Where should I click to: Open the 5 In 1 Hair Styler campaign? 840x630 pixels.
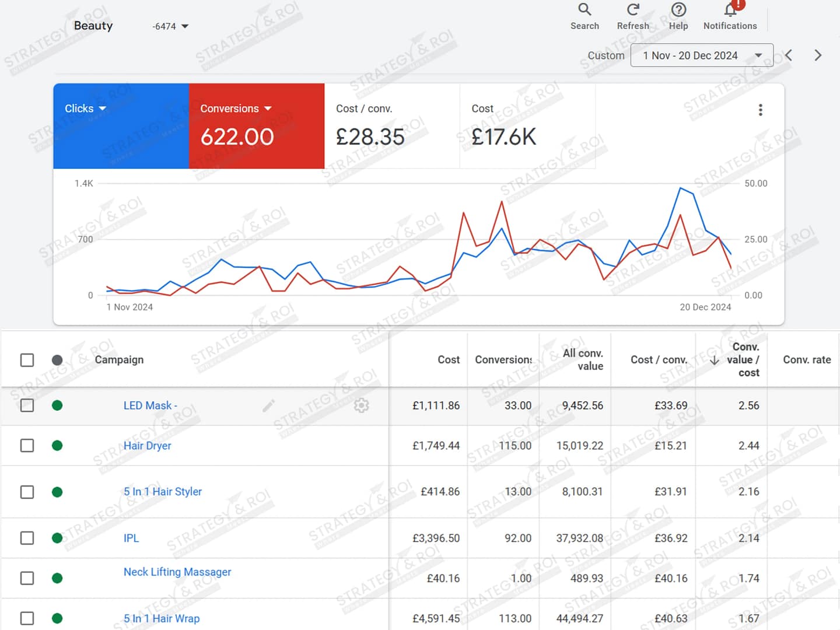(x=163, y=492)
